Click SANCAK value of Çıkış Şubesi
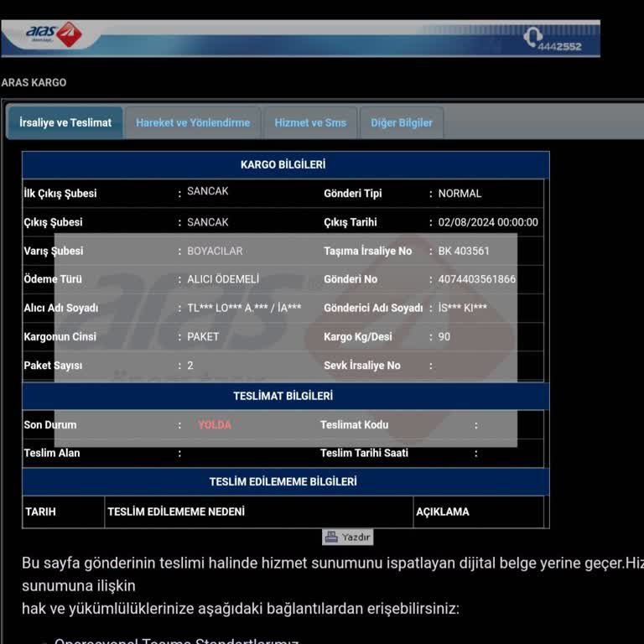The image size is (644, 644). point(207,222)
